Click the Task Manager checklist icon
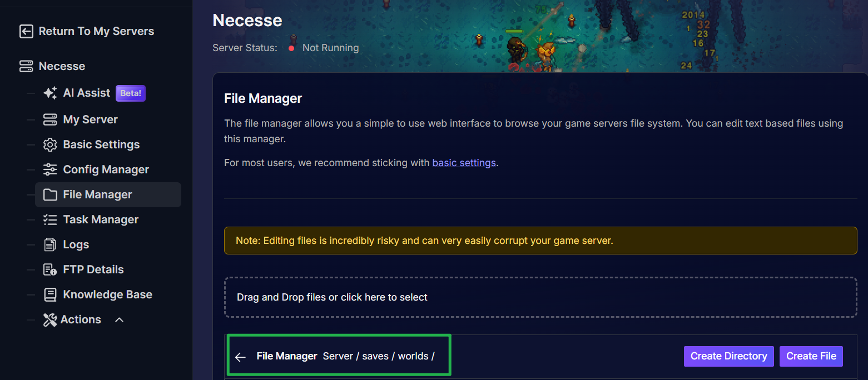This screenshot has width=868, height=380. pyautogui.click(x=50, y=220)
